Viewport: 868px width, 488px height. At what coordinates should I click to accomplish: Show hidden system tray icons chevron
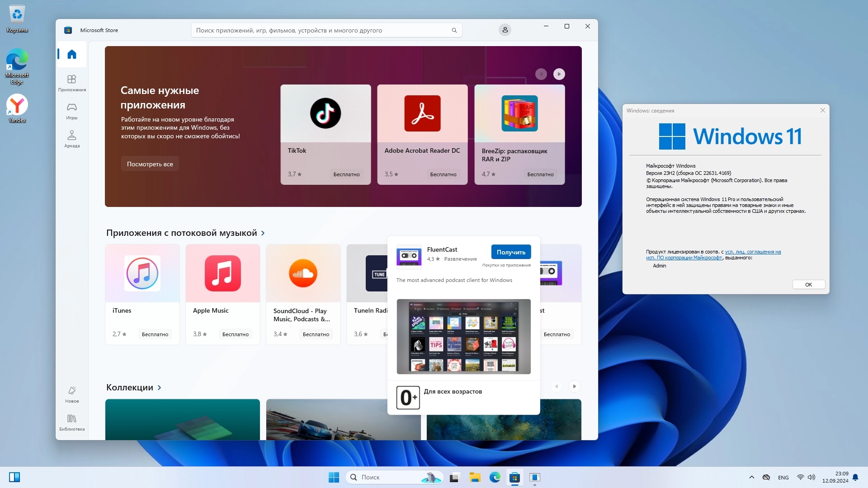pyautogui.click(x=751, y=477)
